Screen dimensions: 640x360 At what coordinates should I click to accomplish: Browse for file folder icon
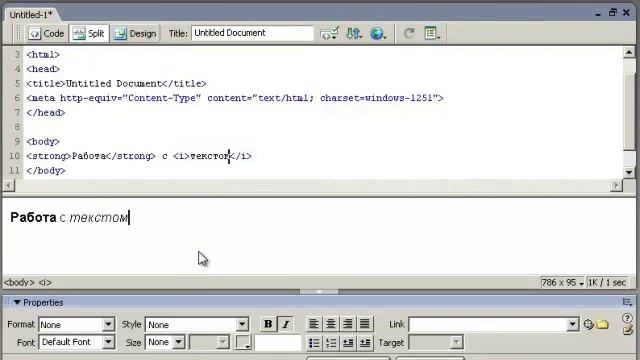pyautogui.click(x=602, y=324)
